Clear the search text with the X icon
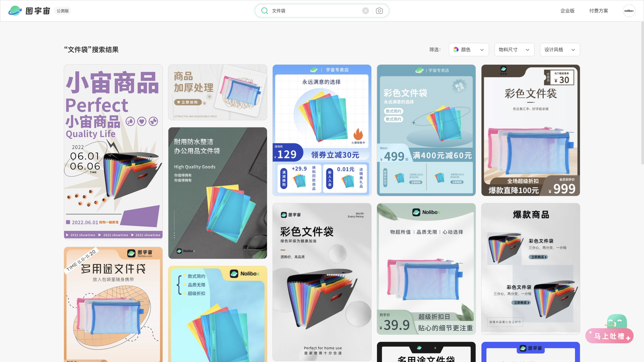644x362 pixels. click(x=365, y=11)
